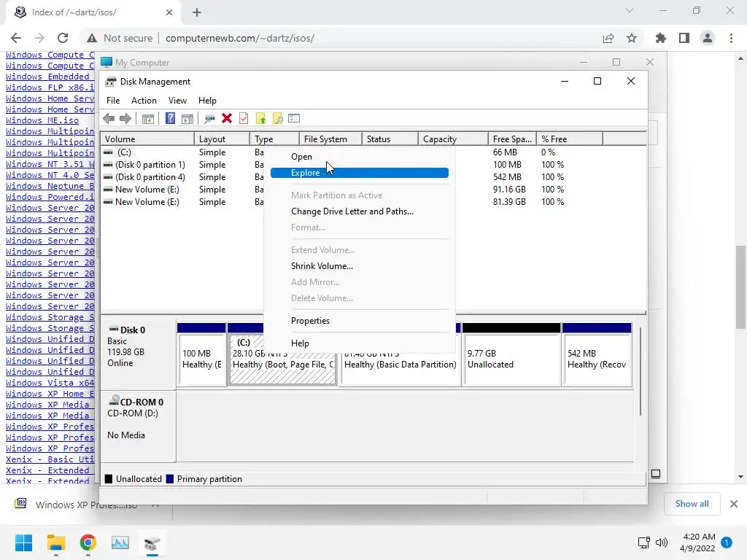Click the Forward arrow in Disk Management toolbar

tap(125, 119)
